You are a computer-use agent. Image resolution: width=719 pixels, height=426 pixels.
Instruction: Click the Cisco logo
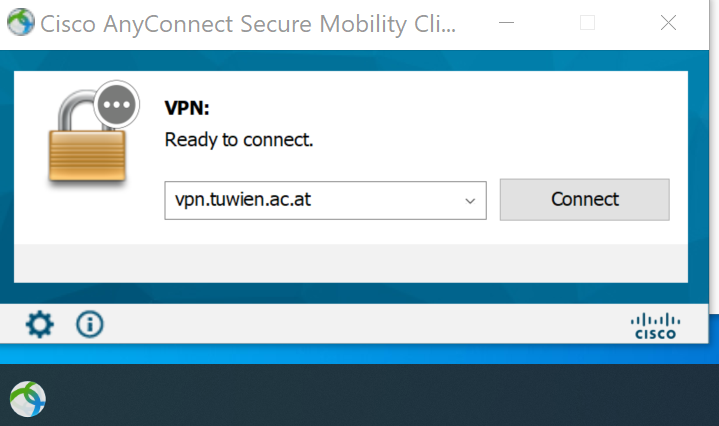pyautogui.click(x=655, y=326)
